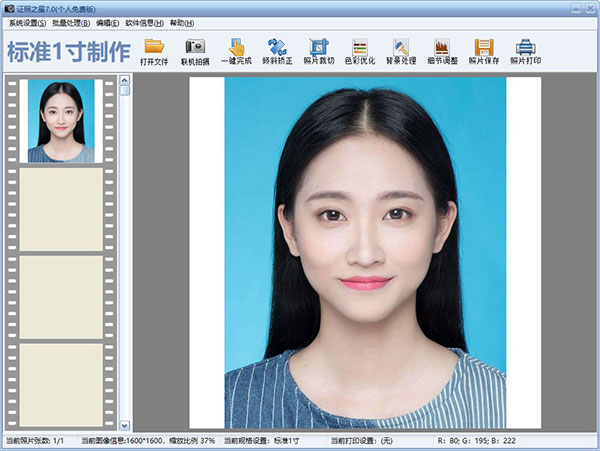Select the 照片裁切 crop tool
600x451 pixels.
click(x=319, y=52)
